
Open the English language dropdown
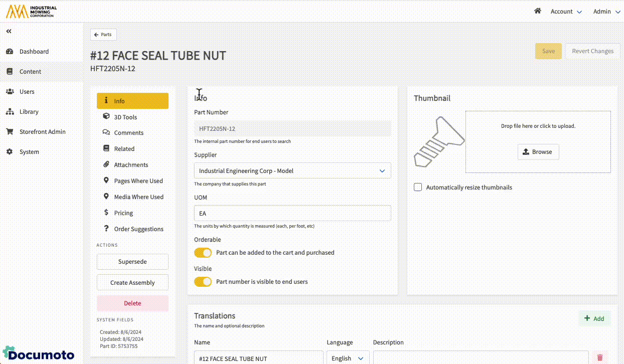(347, 358)
